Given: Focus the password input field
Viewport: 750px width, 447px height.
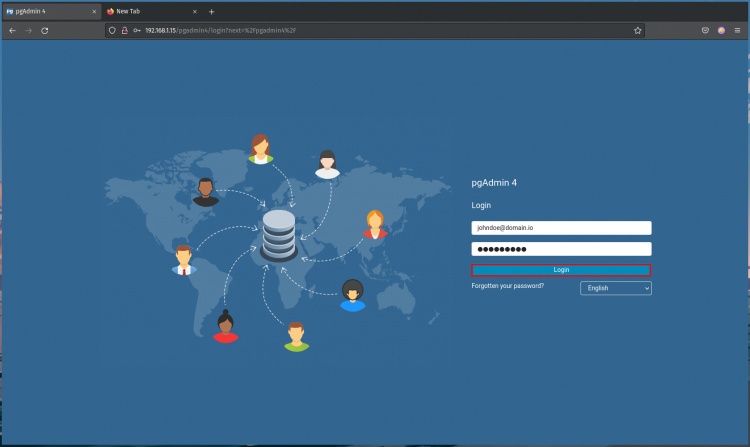Looking at the screenshot, I should click(x=561, y=249).
